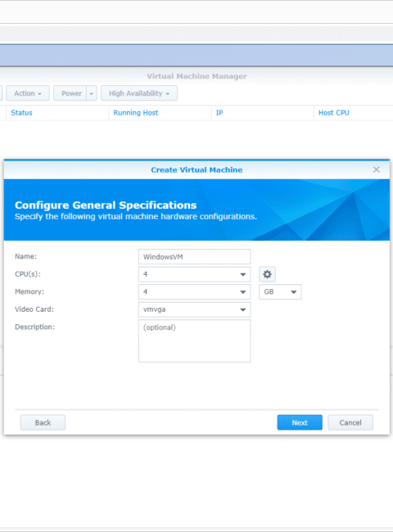Open the Memory amount dropdown
393x532 pixels.
click(x=195, y=292)
